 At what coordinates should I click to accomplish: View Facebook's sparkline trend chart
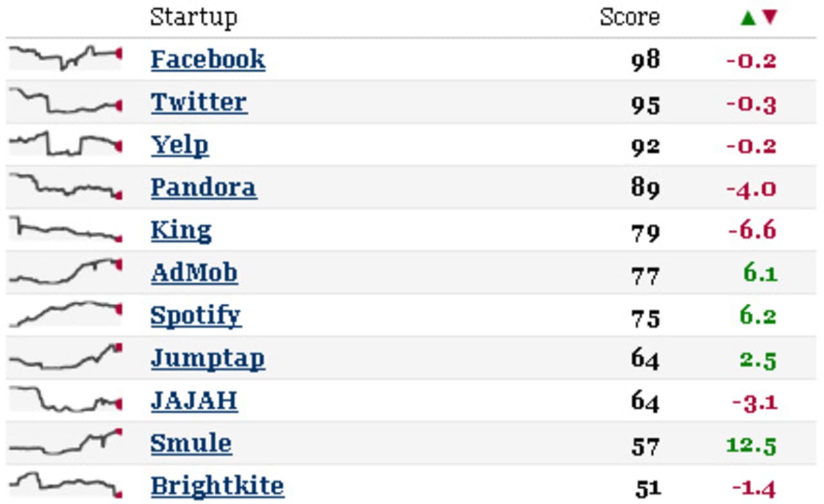click(65, 58)
